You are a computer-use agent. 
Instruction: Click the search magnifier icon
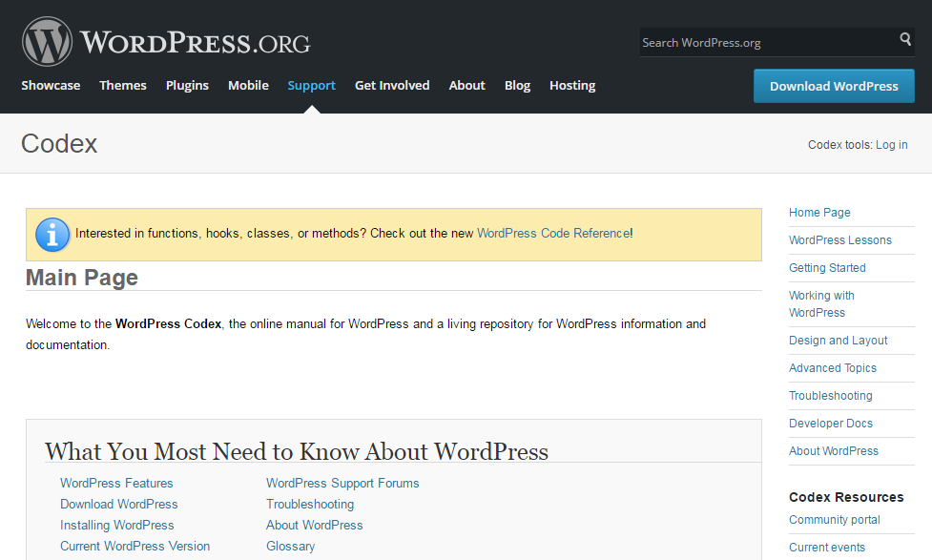pyautogui.click(x=904, y=39)
